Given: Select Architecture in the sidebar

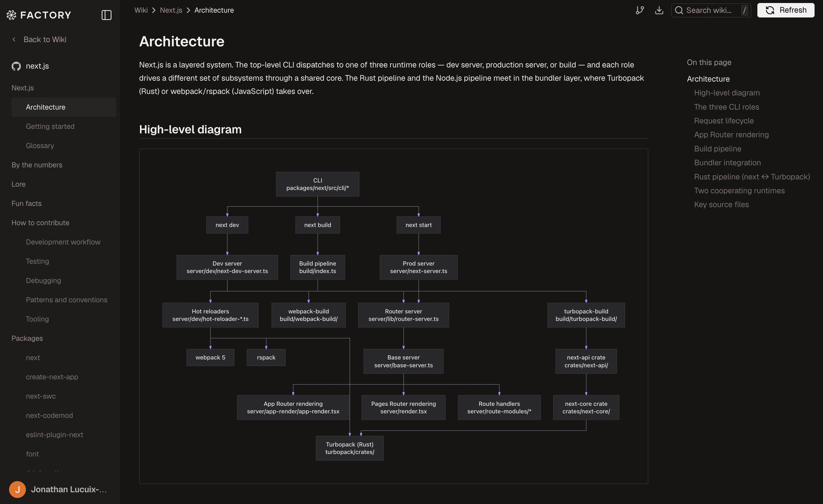Looking at the screenshot, I should tap(64, 107).
